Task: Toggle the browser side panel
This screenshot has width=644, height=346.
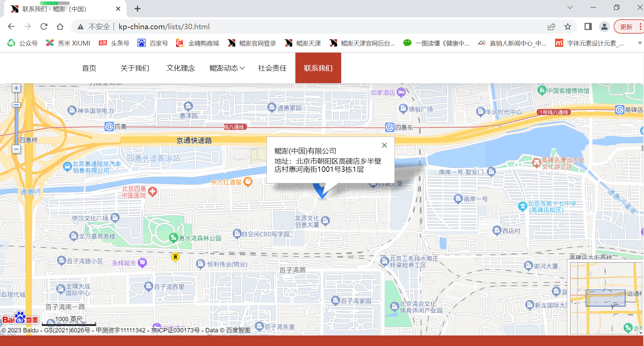Action: coord(588,26)
